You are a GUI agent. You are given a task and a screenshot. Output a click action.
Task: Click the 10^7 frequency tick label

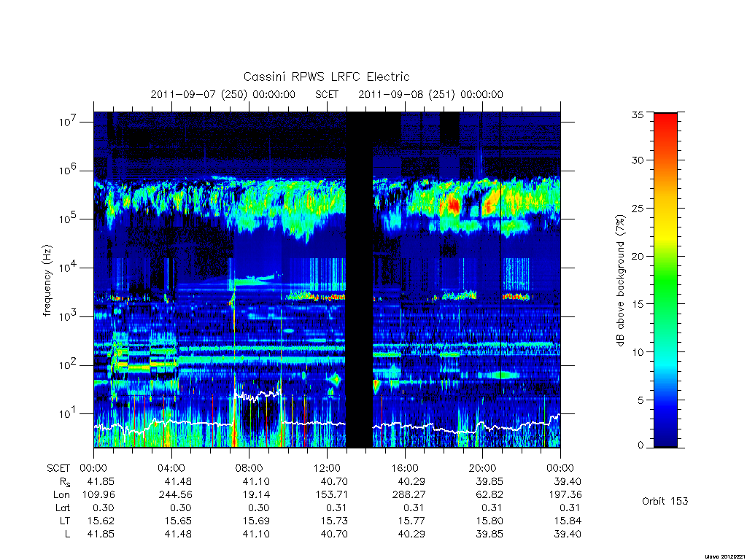(68, 122)
